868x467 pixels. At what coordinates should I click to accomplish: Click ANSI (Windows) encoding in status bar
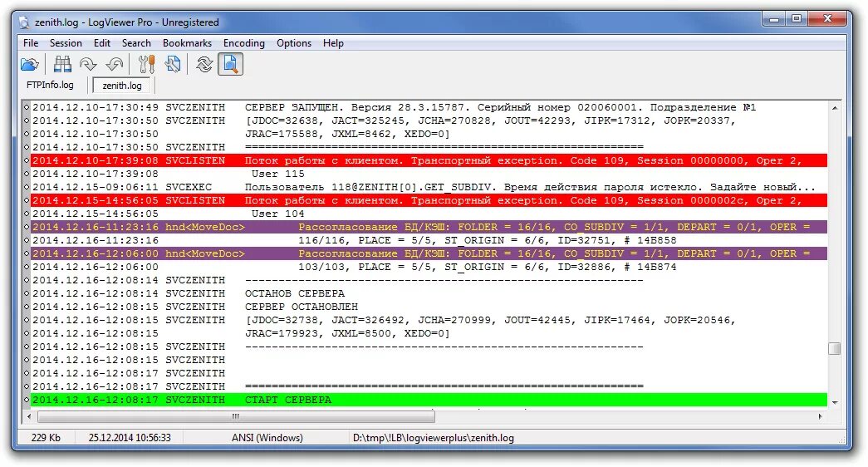[267, 438]
